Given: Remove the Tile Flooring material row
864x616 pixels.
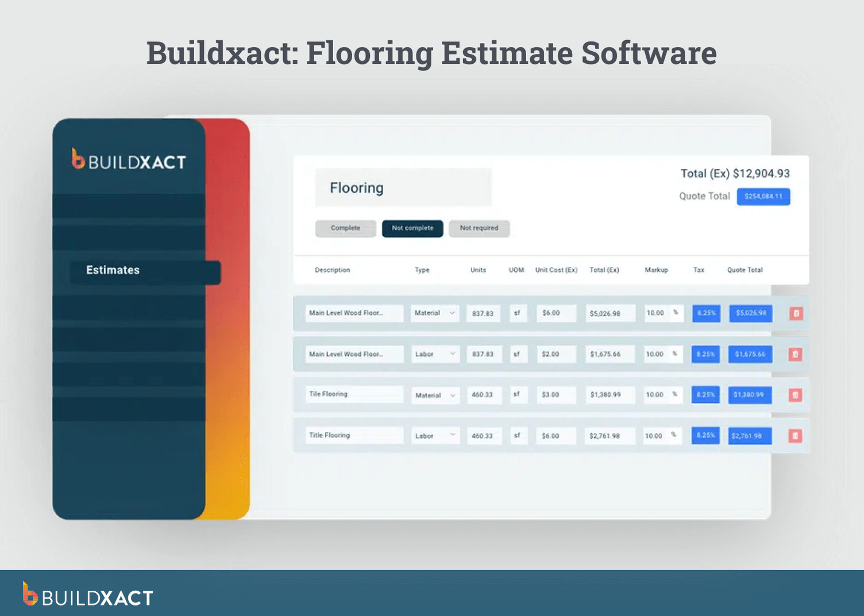Looking at the screenshot, I should pyautogui.click(x=795, y=395).
